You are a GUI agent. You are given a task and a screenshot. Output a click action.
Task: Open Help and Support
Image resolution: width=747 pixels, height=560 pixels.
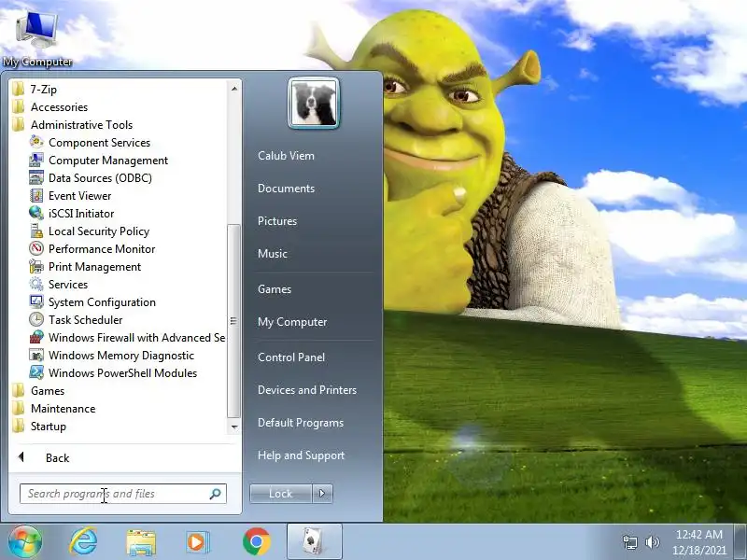pyautogui.click(x=301, y=455)
